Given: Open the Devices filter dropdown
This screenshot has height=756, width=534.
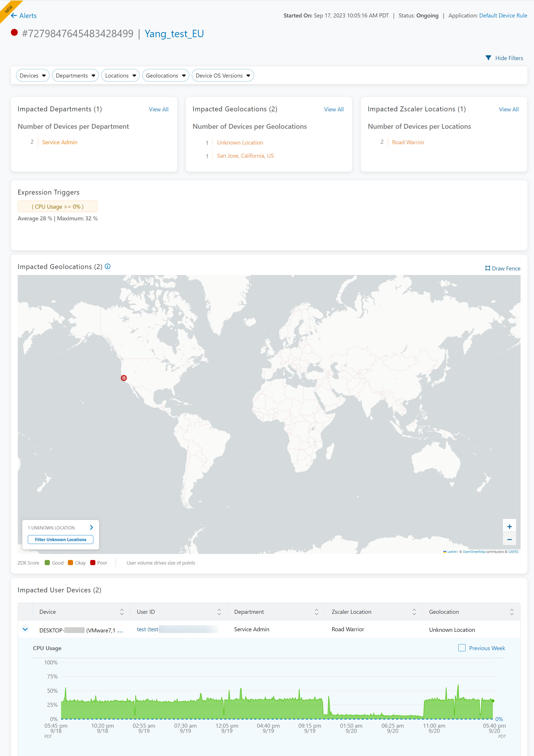Looking at the screenshot, I should 33,76.
